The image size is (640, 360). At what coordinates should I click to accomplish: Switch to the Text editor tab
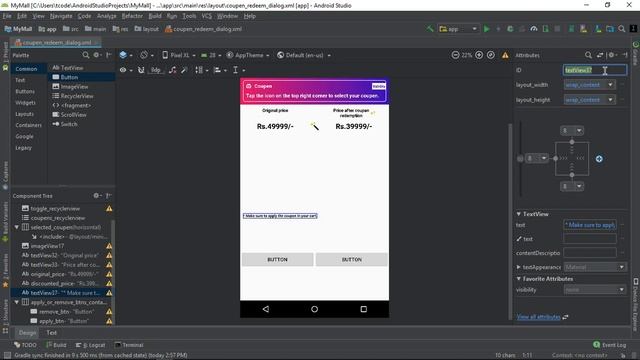[x=51, y=333]
